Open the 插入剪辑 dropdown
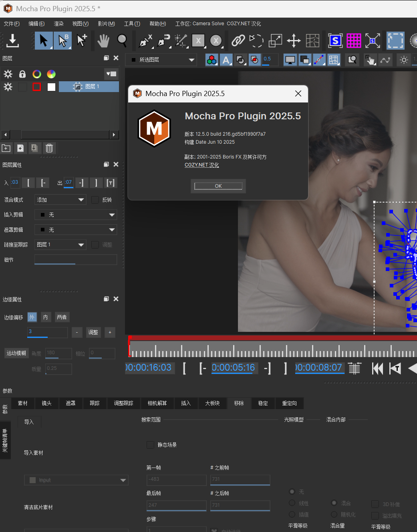Screen dimensions: 417x532 coord(76,215)
